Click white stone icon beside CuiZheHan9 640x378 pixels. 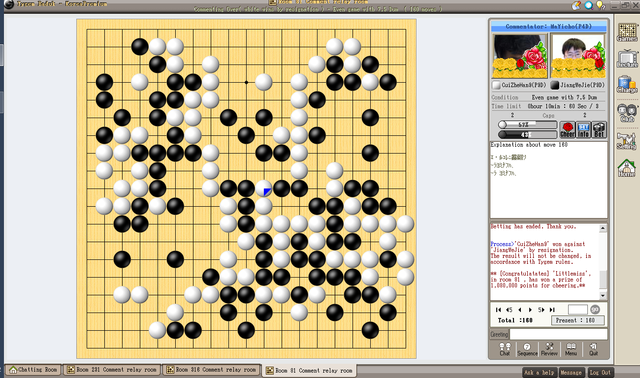[496, 85]
